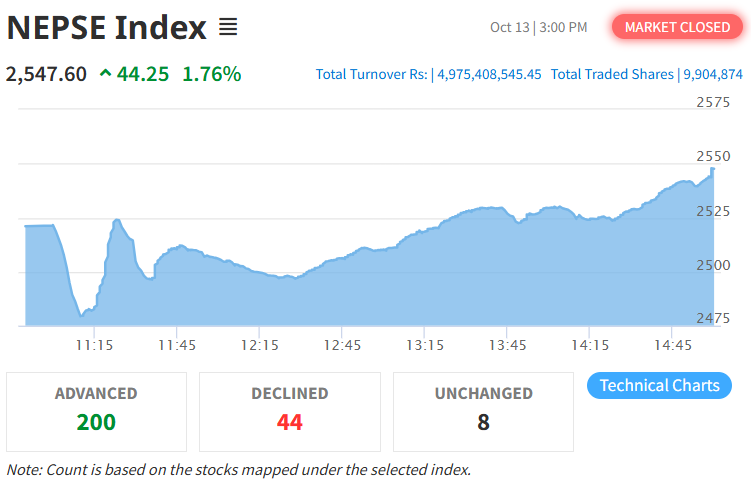Click the 14:45 time axis marker
This screenshot has height=494, width=751.
pos(673,345)
